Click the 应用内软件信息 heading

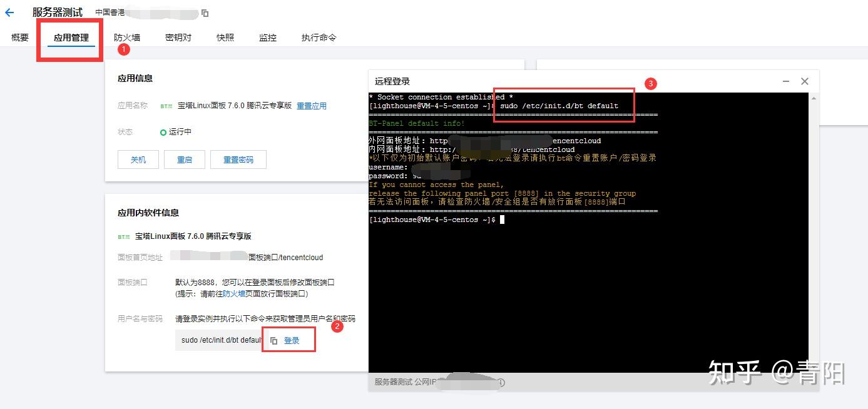pyautogui.click(x=148, y=213)
